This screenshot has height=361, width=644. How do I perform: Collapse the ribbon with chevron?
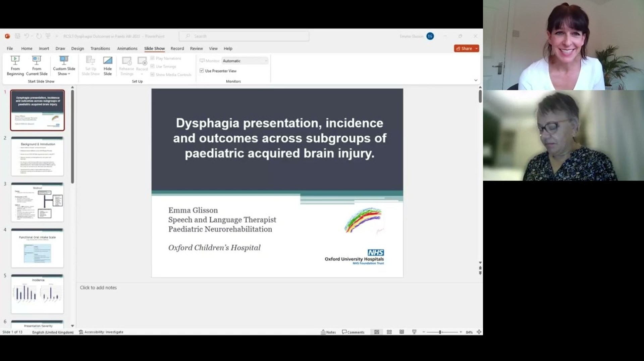click(x=476, y=80)
